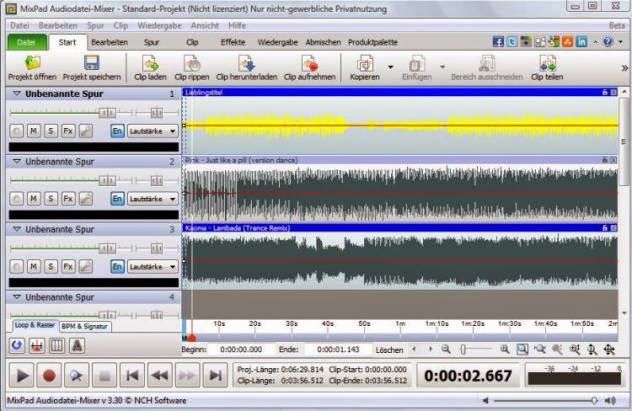Click the zoom full project arrows icon
The width and height of the screenshot is (632, 411).
[609, 349]
